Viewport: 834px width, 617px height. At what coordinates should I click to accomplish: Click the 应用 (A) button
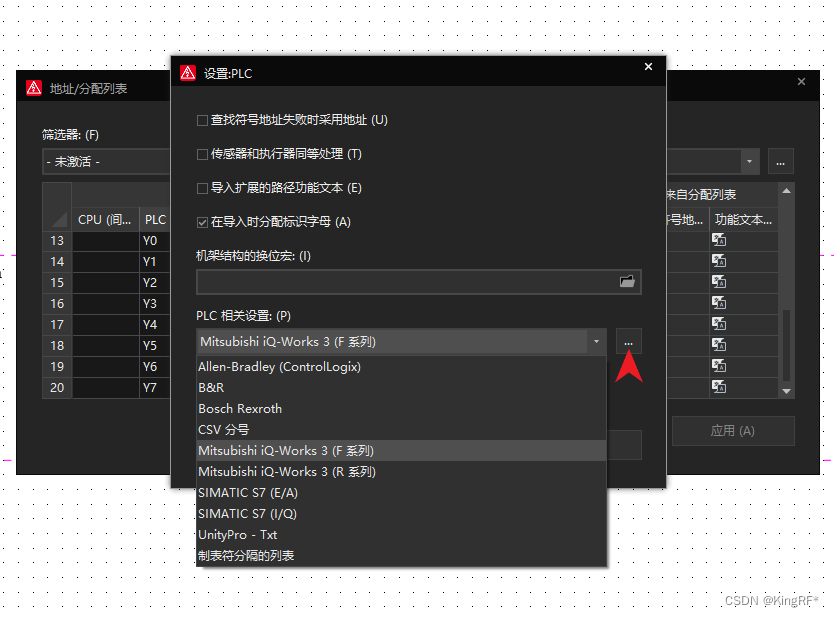coord(732,431)
